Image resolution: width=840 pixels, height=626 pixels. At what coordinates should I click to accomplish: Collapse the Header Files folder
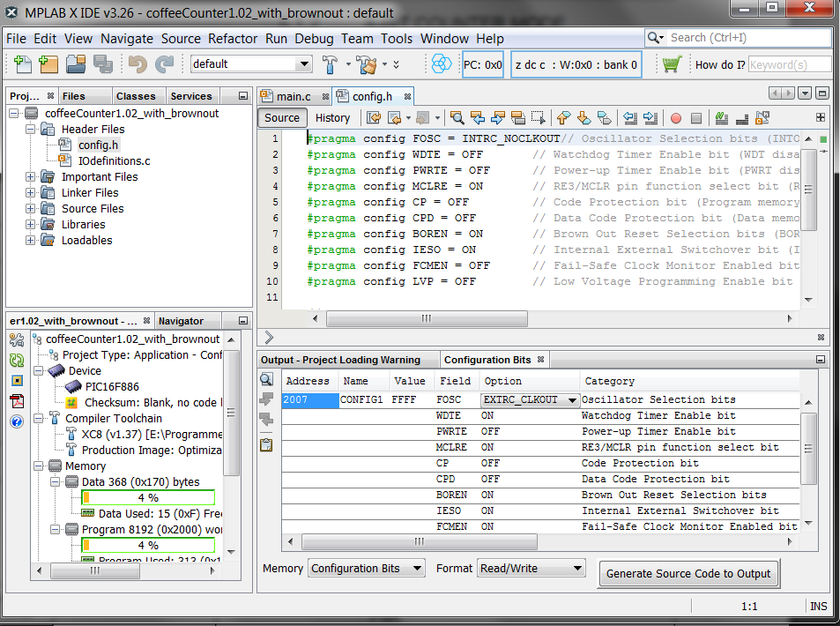[30, 129]
